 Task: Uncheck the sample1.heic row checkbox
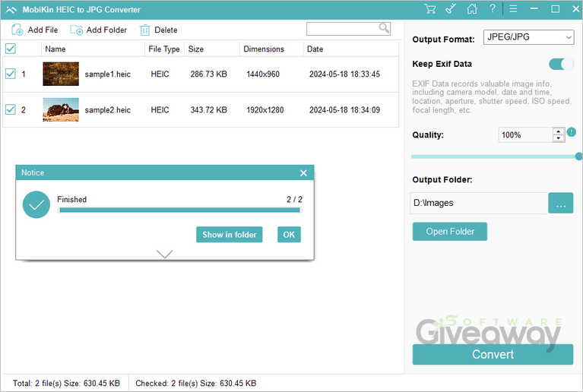click(x=11, y=74)
